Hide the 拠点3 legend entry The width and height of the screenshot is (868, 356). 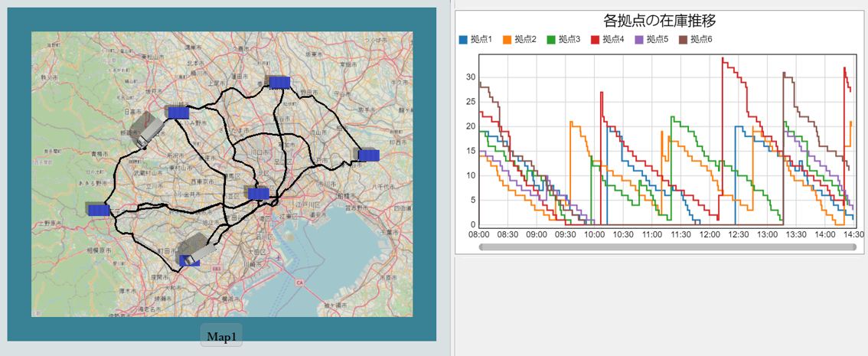(x=569, y=39)
